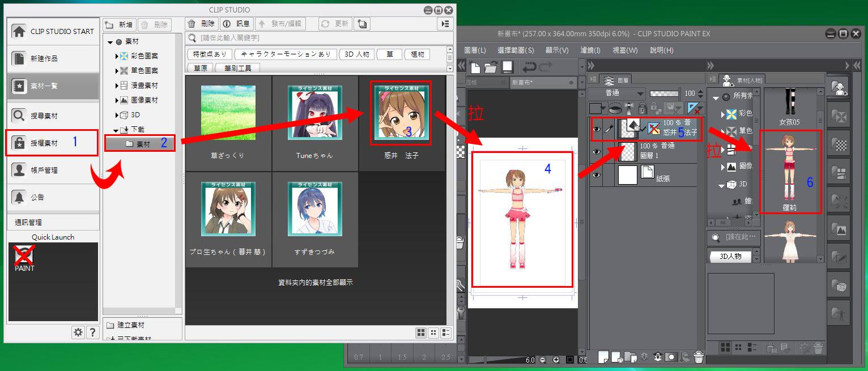868x371 pixels.
Task: Click 更新 refresh button
Action: coord(335,24)
